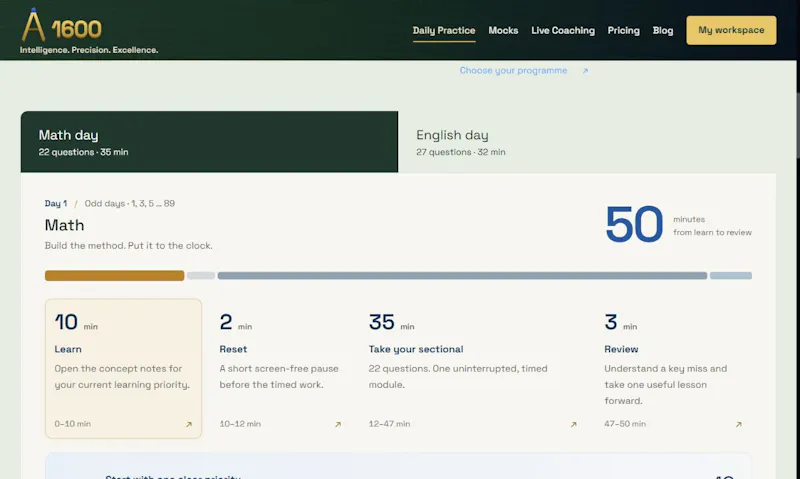Click the arrow icon in Review card
This screenshot has height=479, width=800.
[738, 424]
